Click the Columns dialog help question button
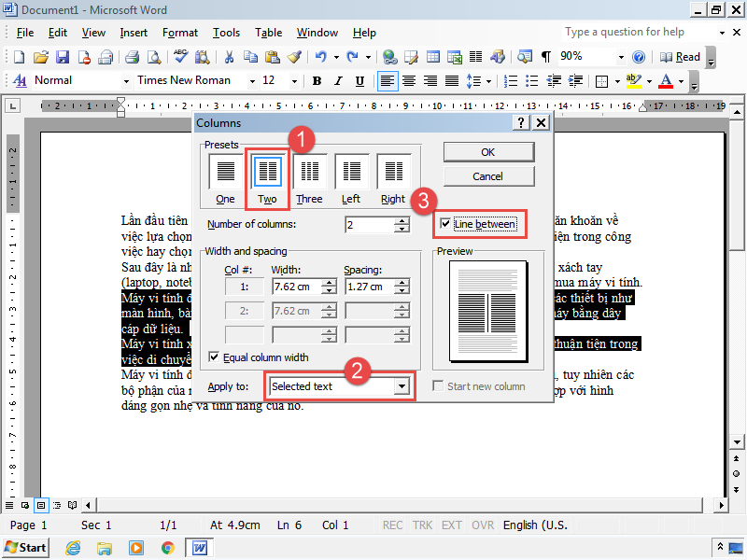 (x=521, y=123)
